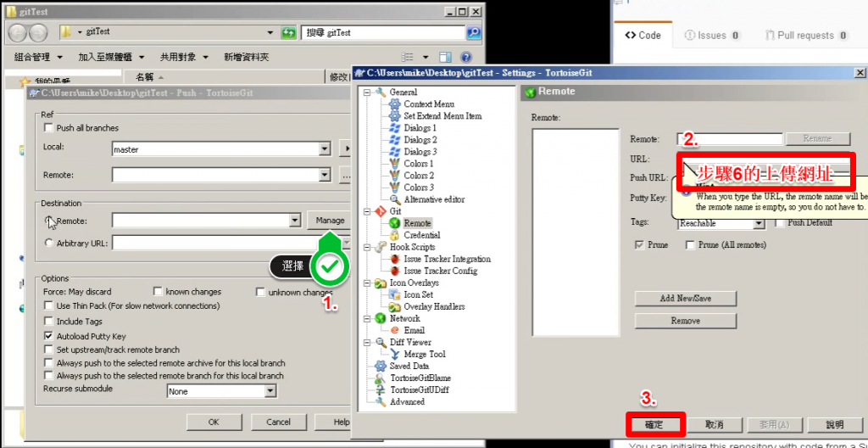
Task: Enable Use Thin Pack checkbox
Action: (x=48, y=306)
